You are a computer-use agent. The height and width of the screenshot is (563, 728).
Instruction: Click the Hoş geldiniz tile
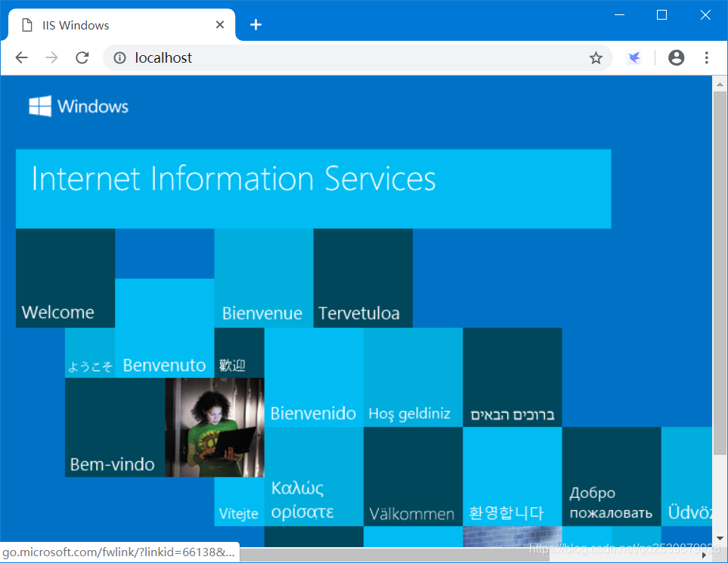[414, 377]
